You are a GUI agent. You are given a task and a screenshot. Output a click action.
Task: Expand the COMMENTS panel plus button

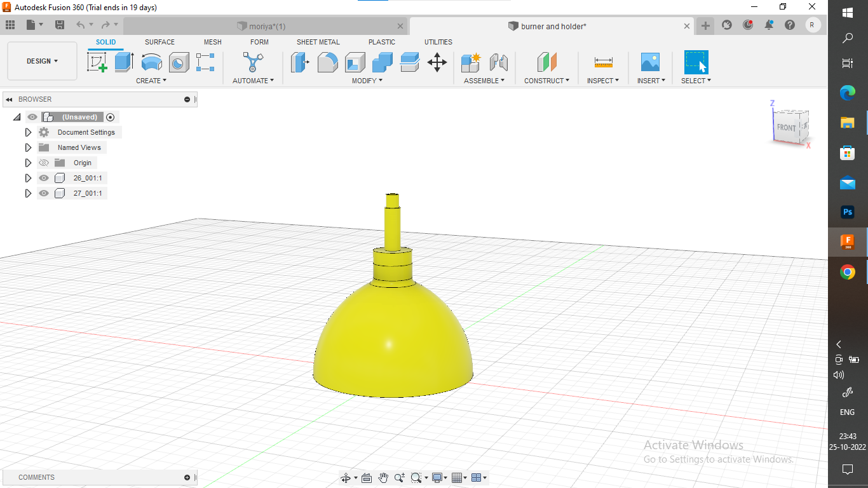tap(187, 477)
